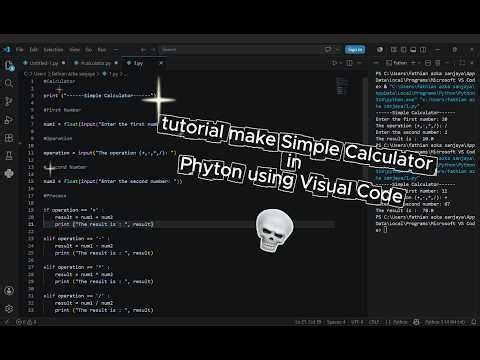Image resolution: width=480 pixels, height=360 pixels.
Task: Open the Explorer view in activity bar
Action: click(x=9, y=66)
